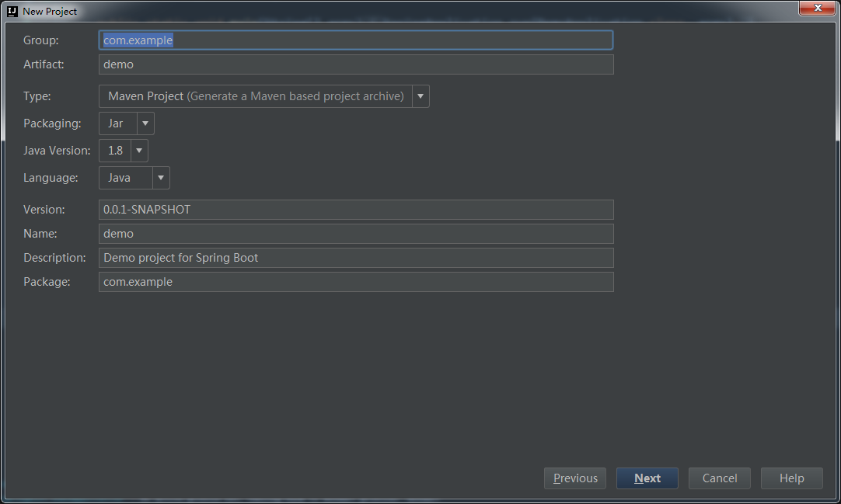Click the Previous button
This screenshot has height=504, width=841.
(574, 478)
